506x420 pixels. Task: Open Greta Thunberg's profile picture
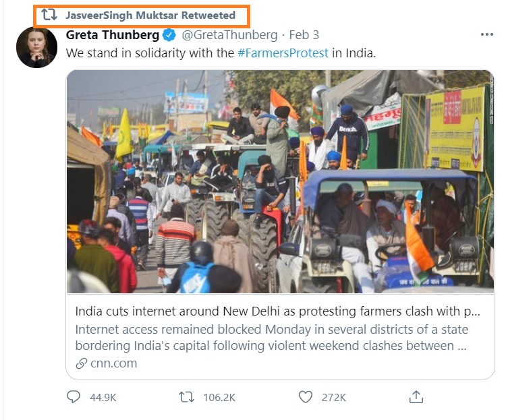[x=36, y=47]
